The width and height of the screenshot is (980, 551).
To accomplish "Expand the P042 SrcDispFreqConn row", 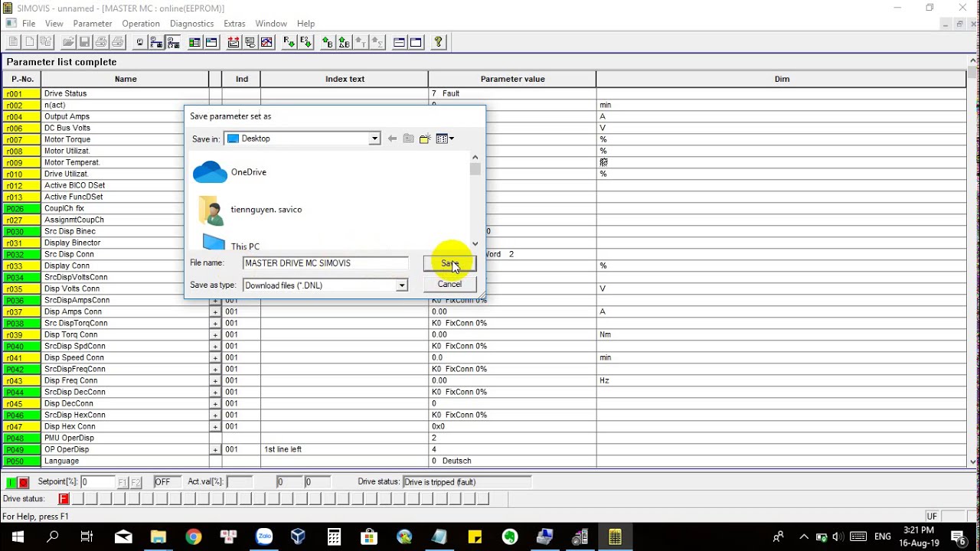I will click(x=215, y=369).
